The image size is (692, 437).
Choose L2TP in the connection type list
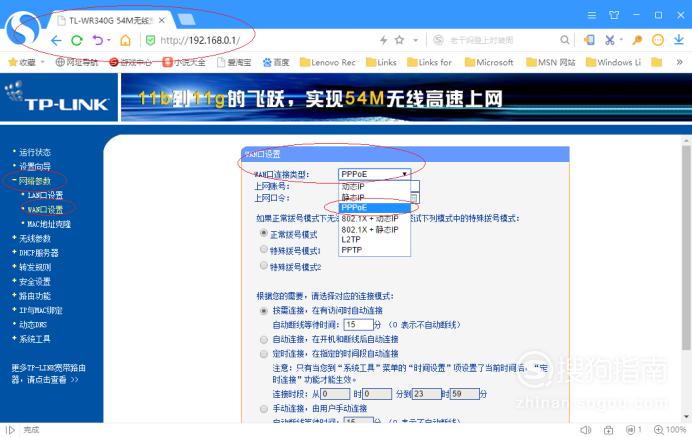click(374, 240)
